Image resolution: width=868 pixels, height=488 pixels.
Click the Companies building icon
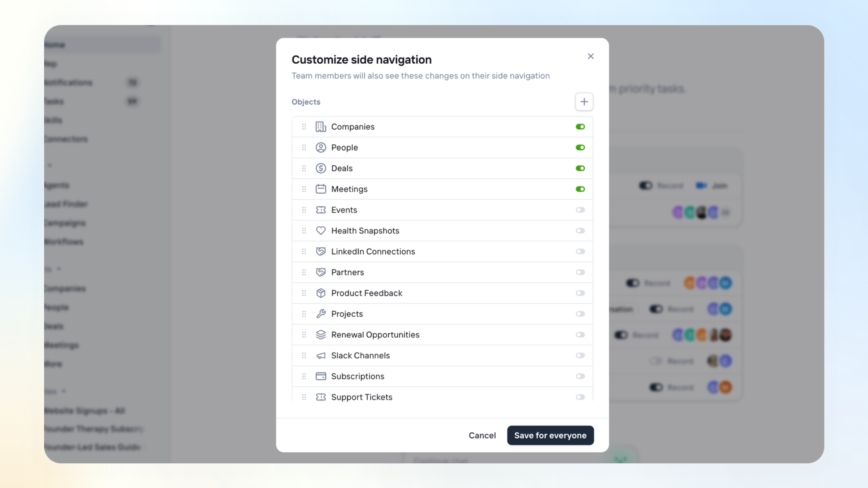(321, 127)
